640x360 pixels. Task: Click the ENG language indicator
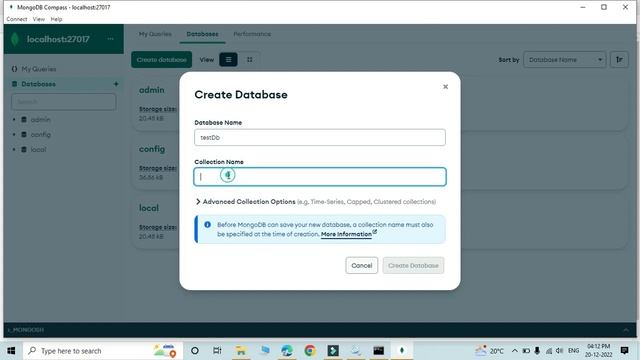click(x=573, y=351)
